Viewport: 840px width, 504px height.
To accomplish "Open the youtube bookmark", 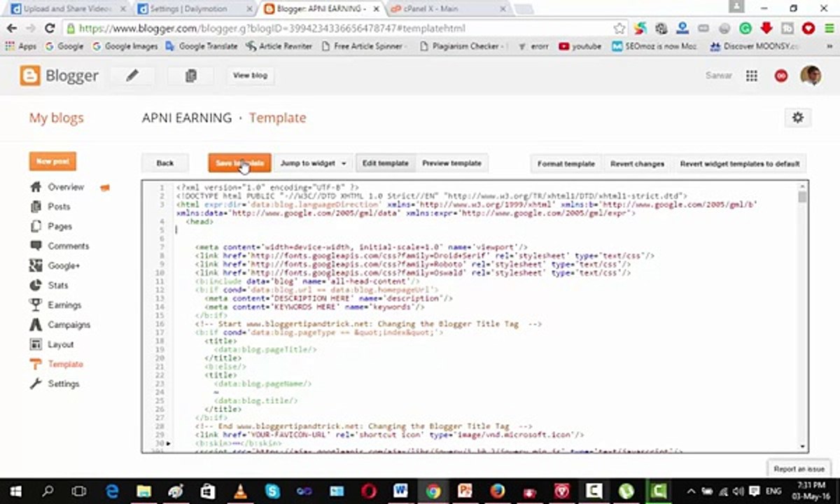I will [x=580, y=46].
